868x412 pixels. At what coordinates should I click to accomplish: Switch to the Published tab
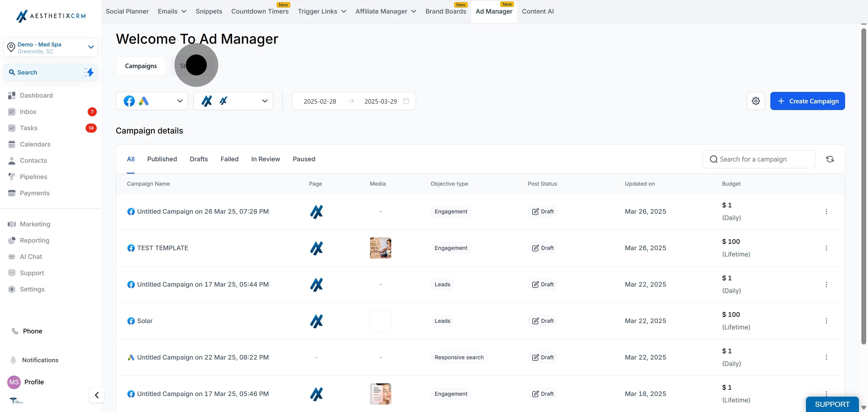click(x=162, y=159)
